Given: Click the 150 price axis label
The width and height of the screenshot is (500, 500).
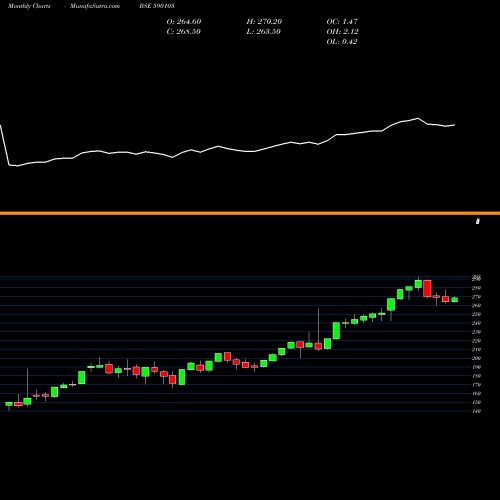Looking at the screenshot, I should [477, 402].
